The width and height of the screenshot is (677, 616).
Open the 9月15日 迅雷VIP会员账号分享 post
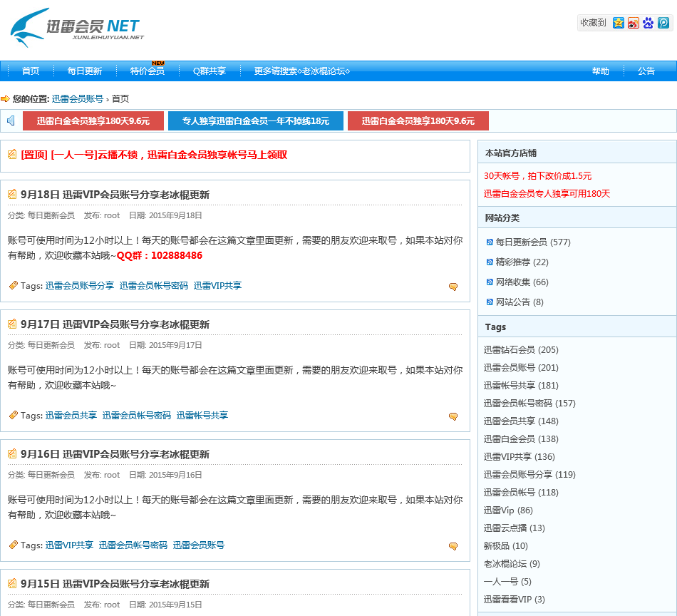(115, 584)
